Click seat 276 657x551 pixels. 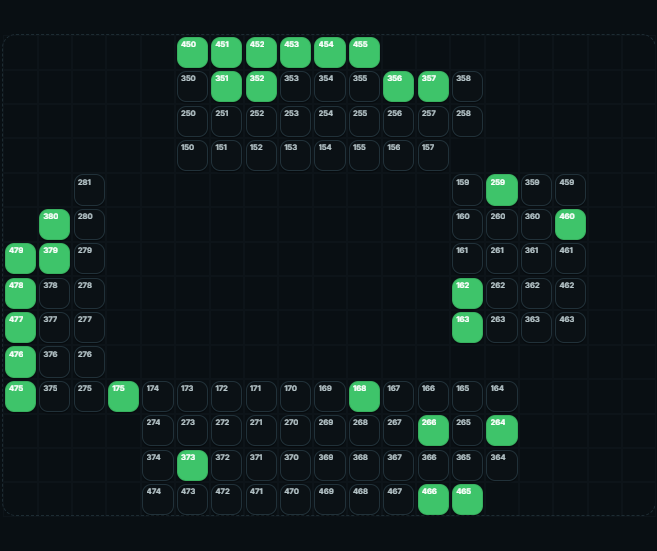(x=89, y=362)
